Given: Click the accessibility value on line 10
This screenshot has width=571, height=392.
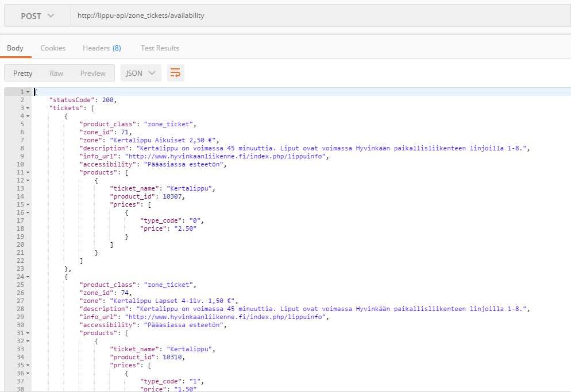Looking at the screenshot, I should (184, 164).
